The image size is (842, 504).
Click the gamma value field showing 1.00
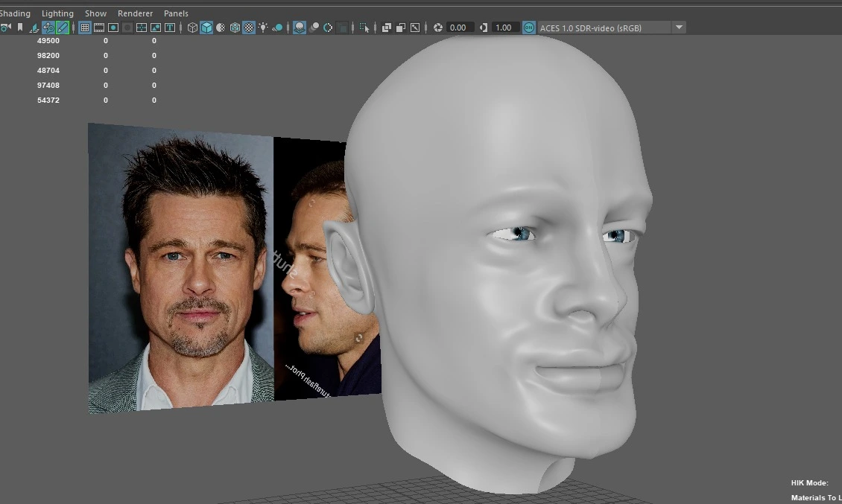point(504,28)
